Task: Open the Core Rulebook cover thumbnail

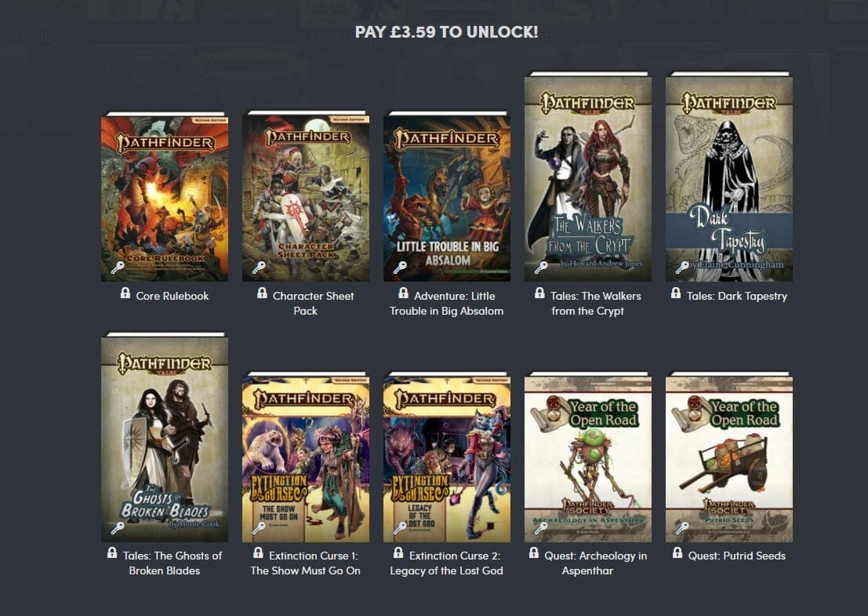Action: (x=165, y=197)
